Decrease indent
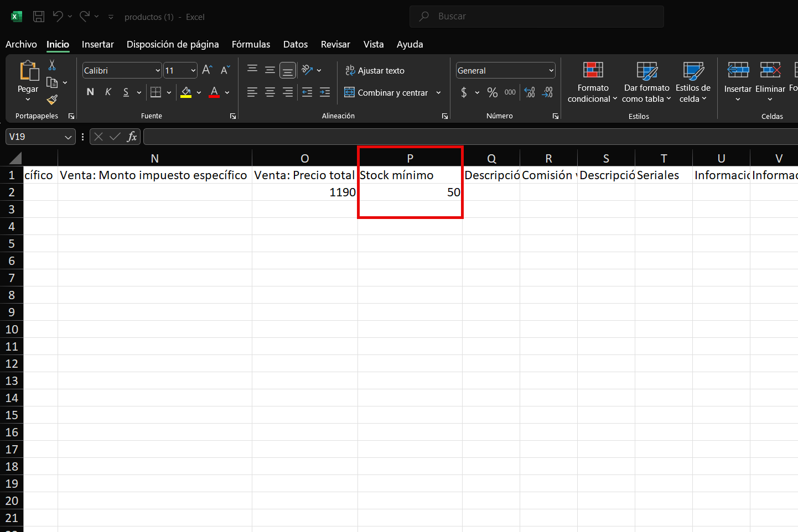 [x=307, y=92]
